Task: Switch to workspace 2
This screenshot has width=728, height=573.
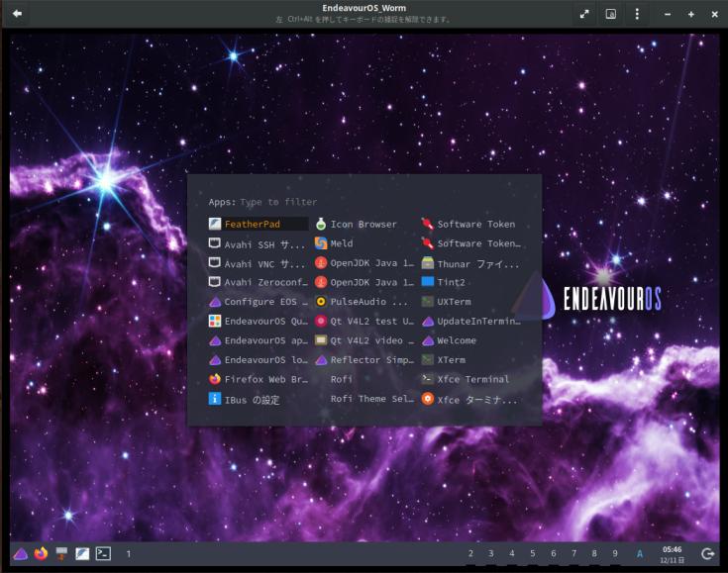Action: click(x=470, y=553)
